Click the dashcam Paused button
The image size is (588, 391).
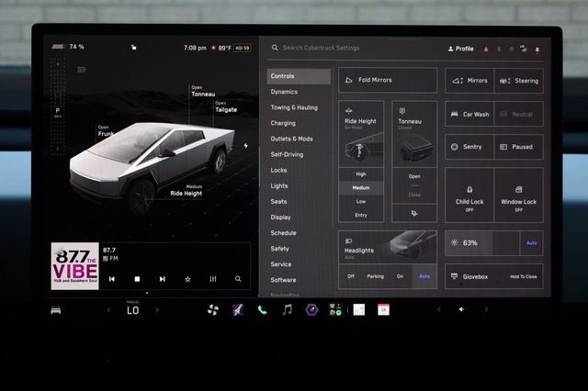pos(519,147)
